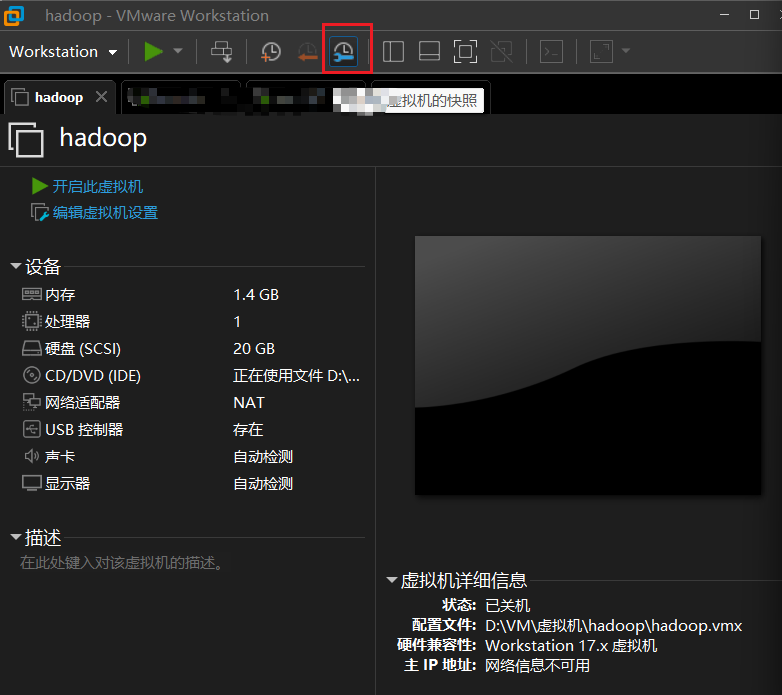Click the 20 GB disk value
The image size is (782, 695).
[254, 348]
